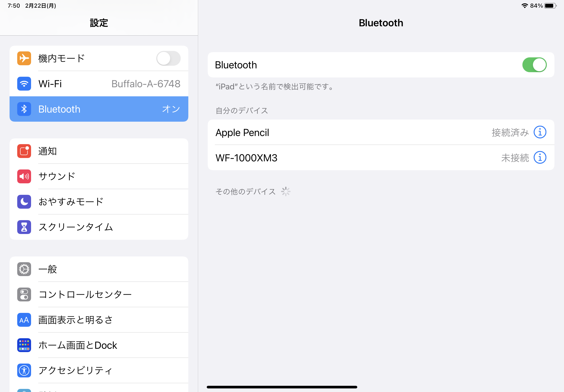The image size is (564, 392).
Task: Tap the Screen Time hourglass icon
Action: tap(24, 227)
